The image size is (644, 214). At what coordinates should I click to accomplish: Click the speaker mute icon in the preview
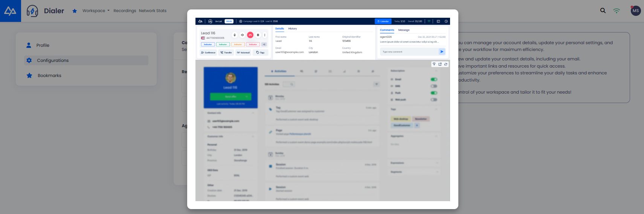[242, 35]
